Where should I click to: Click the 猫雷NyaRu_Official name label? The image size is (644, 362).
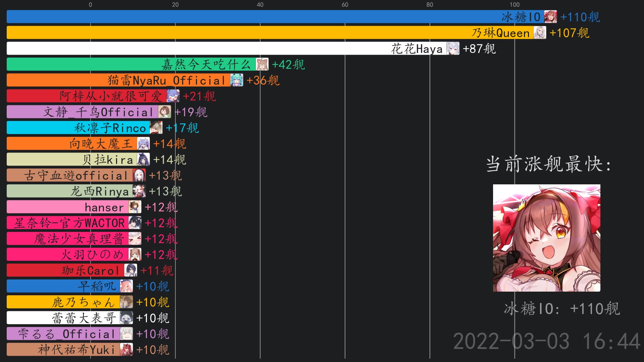coord(166,80)
